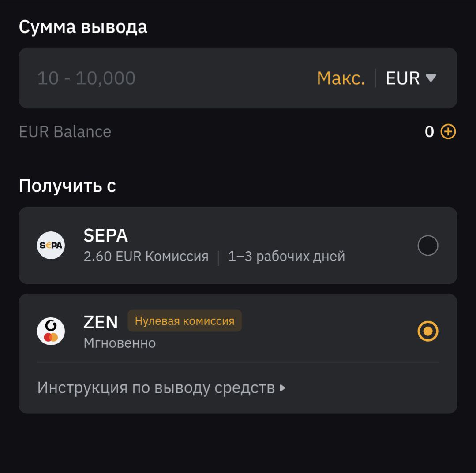Click the Нулевая комиссия badge
Image resolution: width=476 pixels, height=473 pixels.
click(x=184, y=320)
